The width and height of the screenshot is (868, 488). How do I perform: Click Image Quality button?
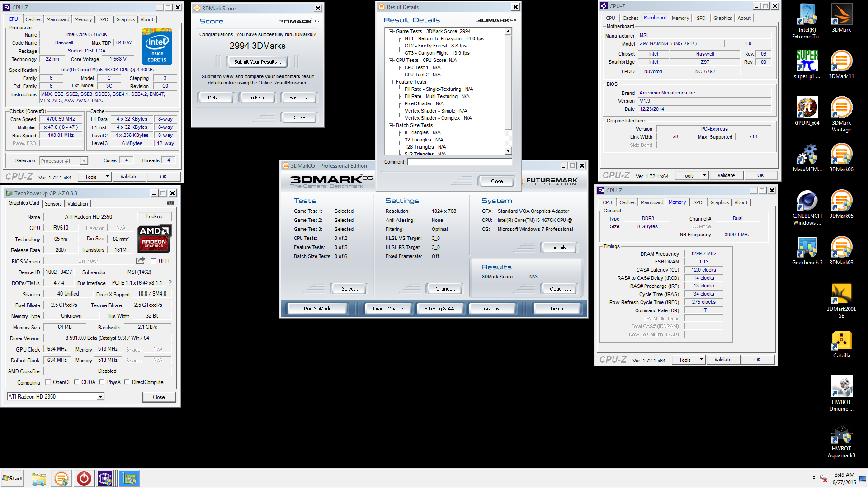point(389,309)
